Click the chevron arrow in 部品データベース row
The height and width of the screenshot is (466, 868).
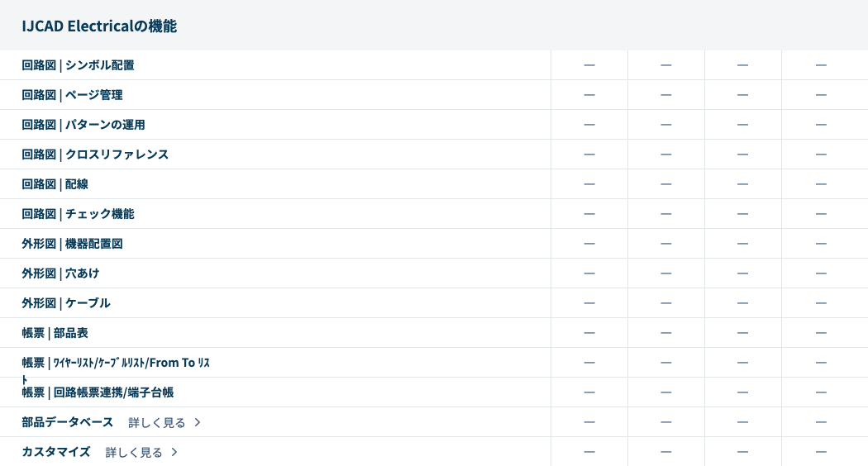click(x=198, y=423)
